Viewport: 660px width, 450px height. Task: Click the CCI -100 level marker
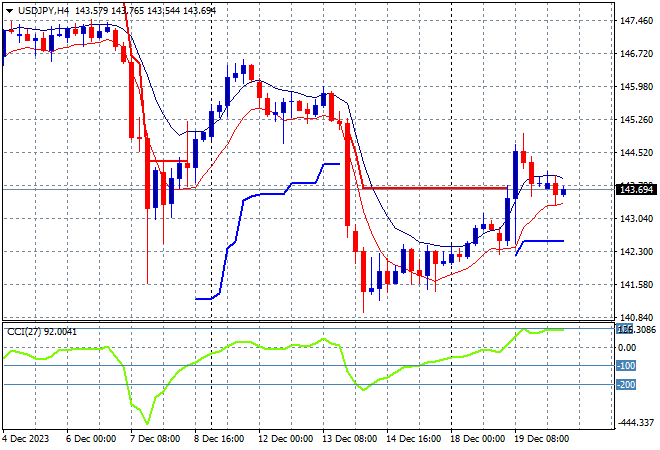(626, 366)
